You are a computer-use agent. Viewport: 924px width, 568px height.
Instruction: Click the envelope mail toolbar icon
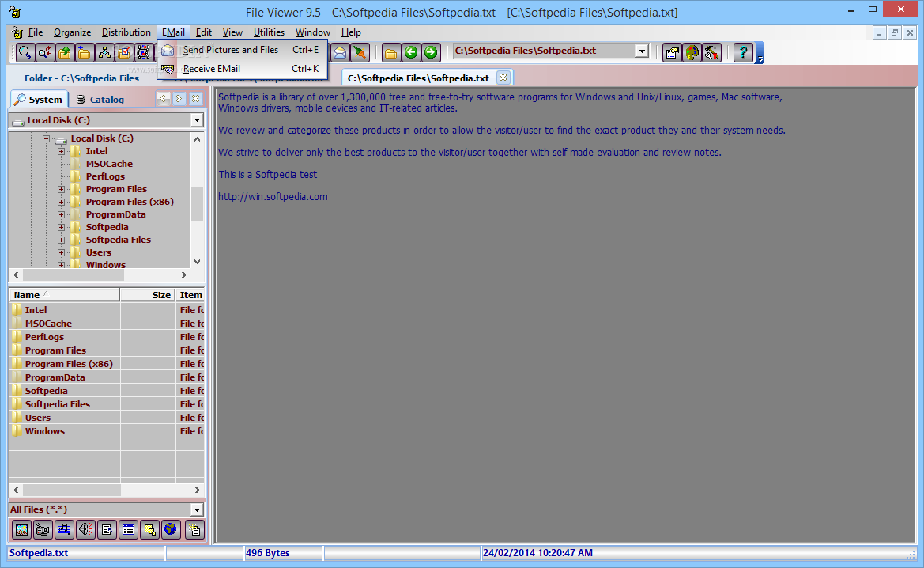pos(340,52)
